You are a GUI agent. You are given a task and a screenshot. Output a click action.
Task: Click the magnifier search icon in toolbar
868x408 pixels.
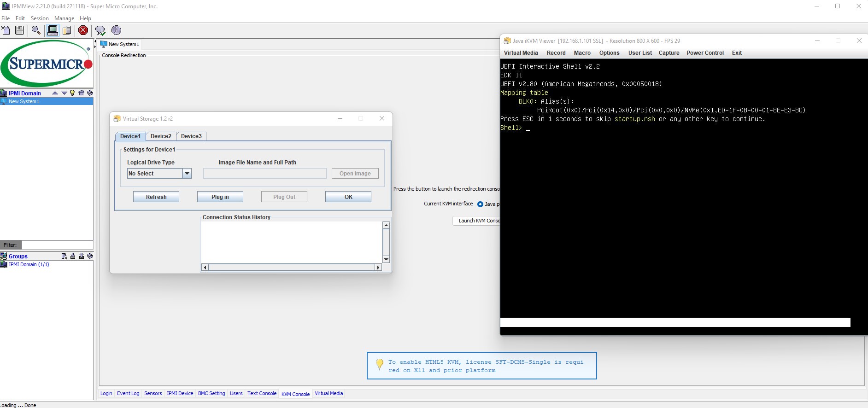tap(36, 30)
